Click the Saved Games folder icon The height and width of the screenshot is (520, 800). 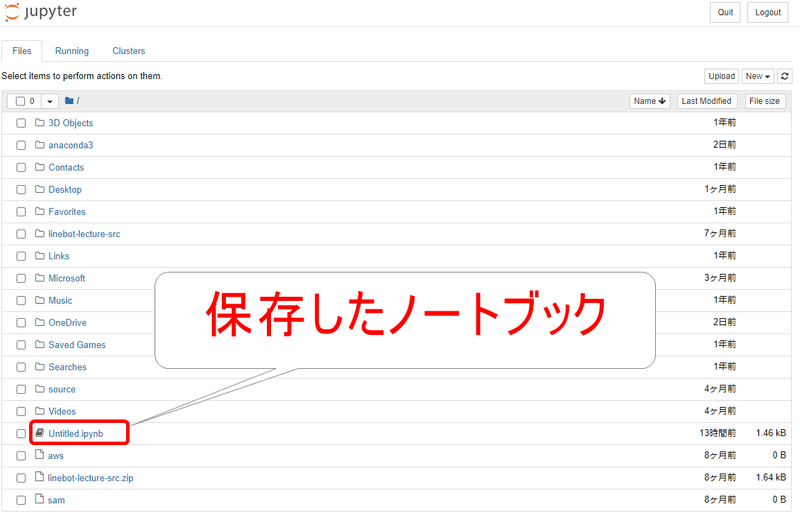point(40,344)
